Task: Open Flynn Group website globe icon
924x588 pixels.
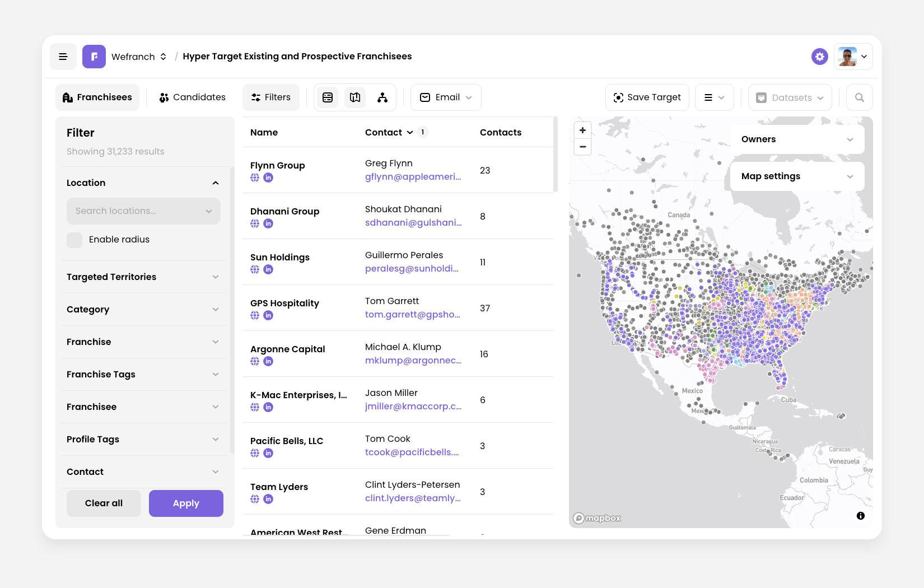Action: point(255,178)
